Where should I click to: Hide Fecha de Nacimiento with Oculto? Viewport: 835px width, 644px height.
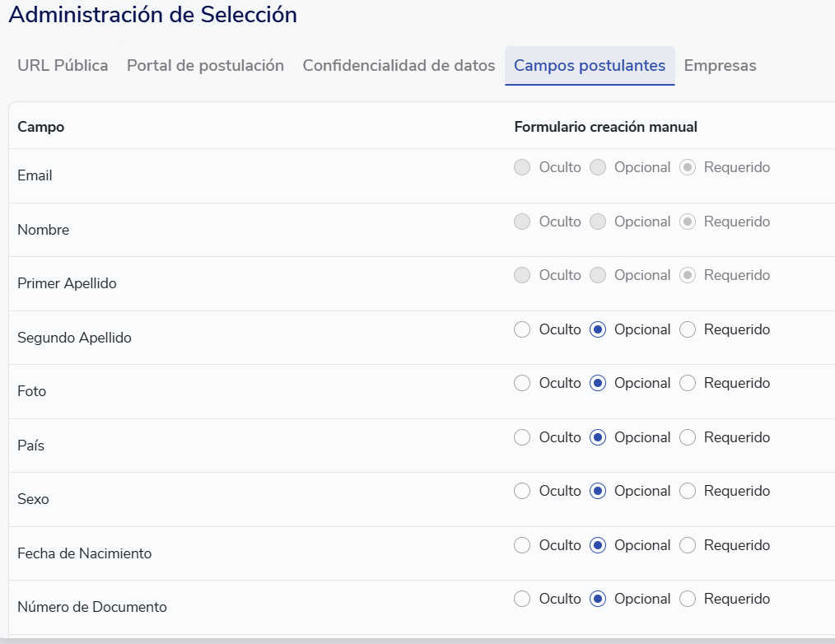pyautogui.click(x=522, y=545)
